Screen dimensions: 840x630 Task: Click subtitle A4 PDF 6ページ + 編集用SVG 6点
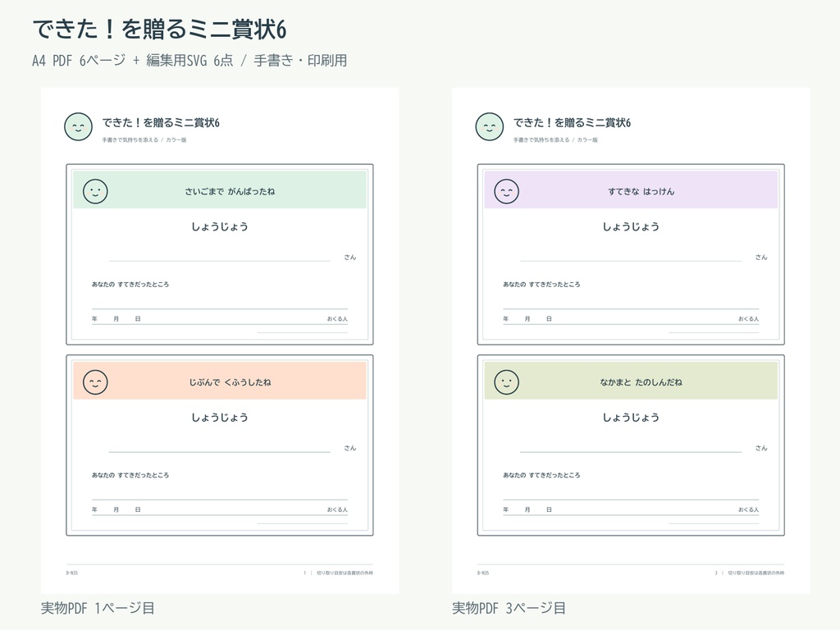(133, 61)
